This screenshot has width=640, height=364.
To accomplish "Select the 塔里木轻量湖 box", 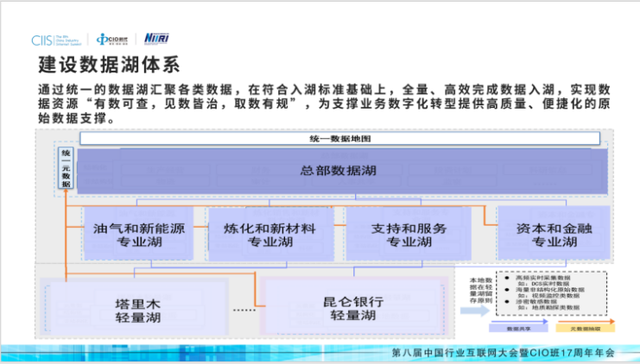I will (x=139, y=309).
